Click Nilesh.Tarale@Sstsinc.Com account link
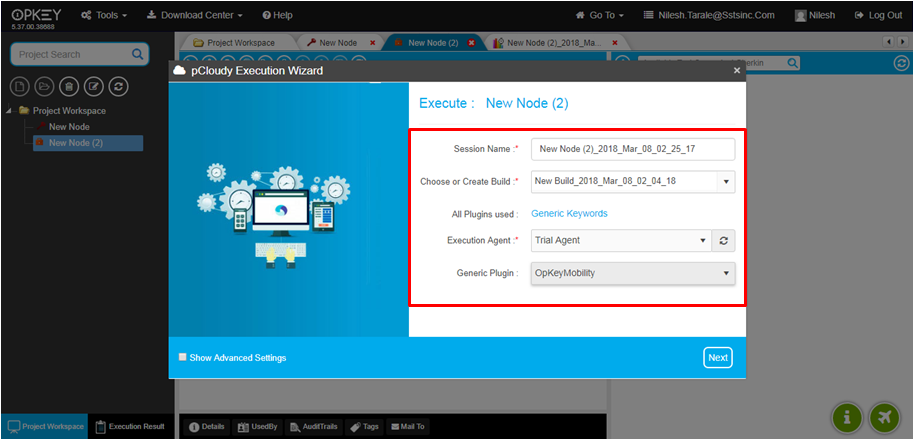This screenshot has height=440, width=914. (709, 15)
